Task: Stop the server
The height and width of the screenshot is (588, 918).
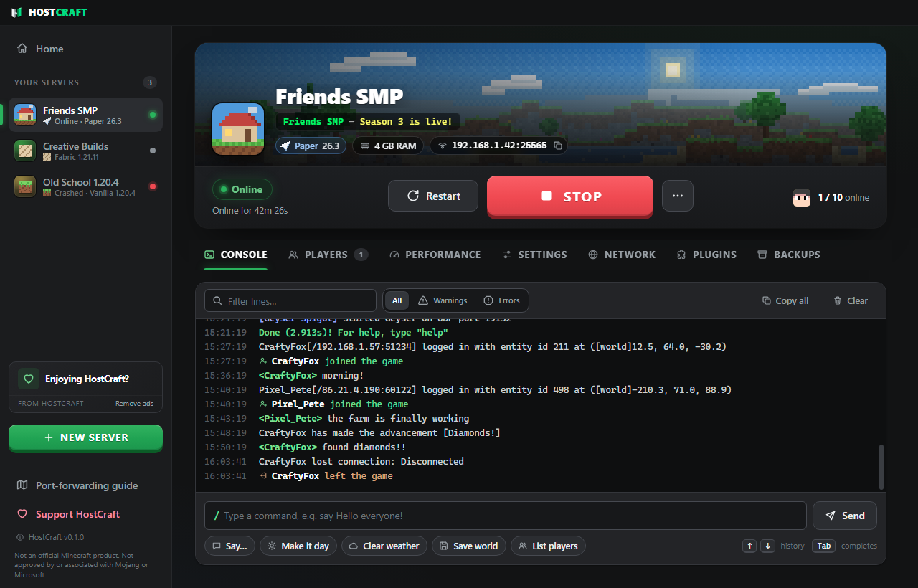Action: (570, 196)
